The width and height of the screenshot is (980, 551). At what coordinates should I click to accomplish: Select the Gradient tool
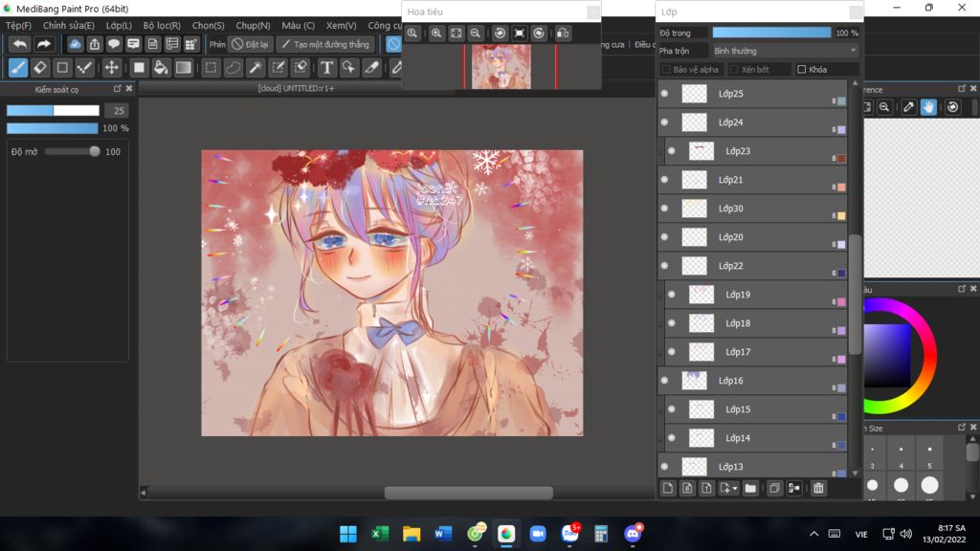tap(184, 68)
